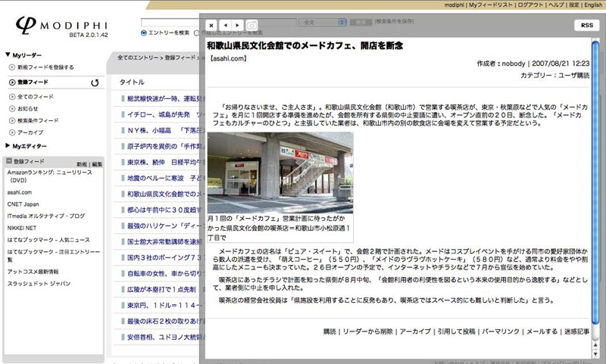
Task: Select 作成したエントリーを検索 radio button
Action: (196, 33)
